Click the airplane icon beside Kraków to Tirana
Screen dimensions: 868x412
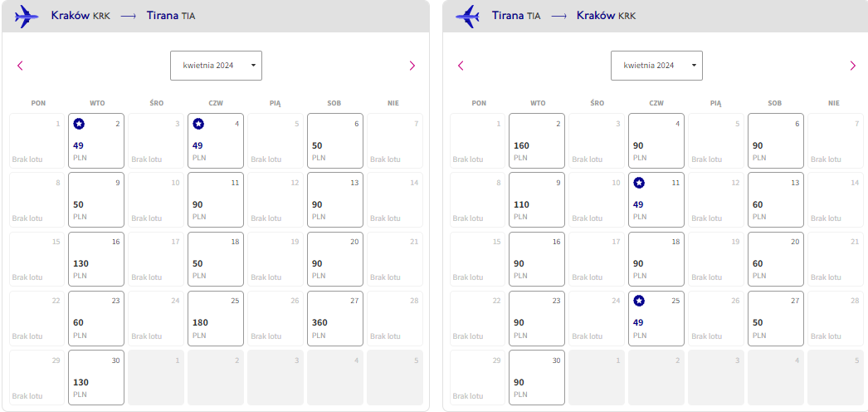click(27, 16)
